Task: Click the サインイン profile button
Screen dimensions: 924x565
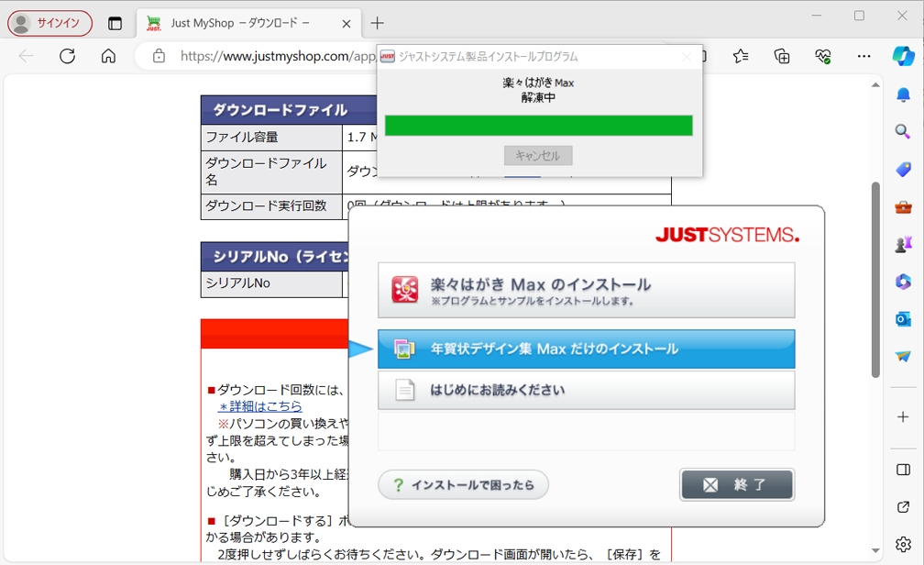Action: pyautogui.click(x=50, y=23)
